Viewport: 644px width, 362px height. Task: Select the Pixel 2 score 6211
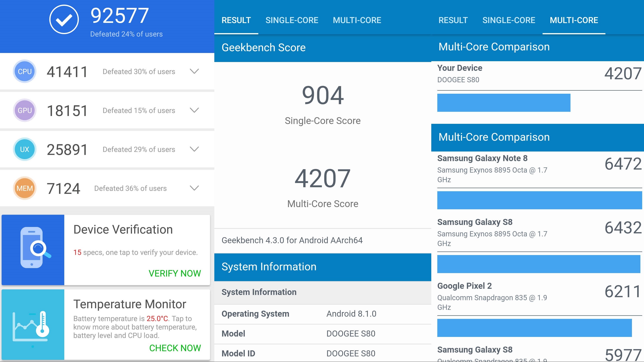[623, 292]
